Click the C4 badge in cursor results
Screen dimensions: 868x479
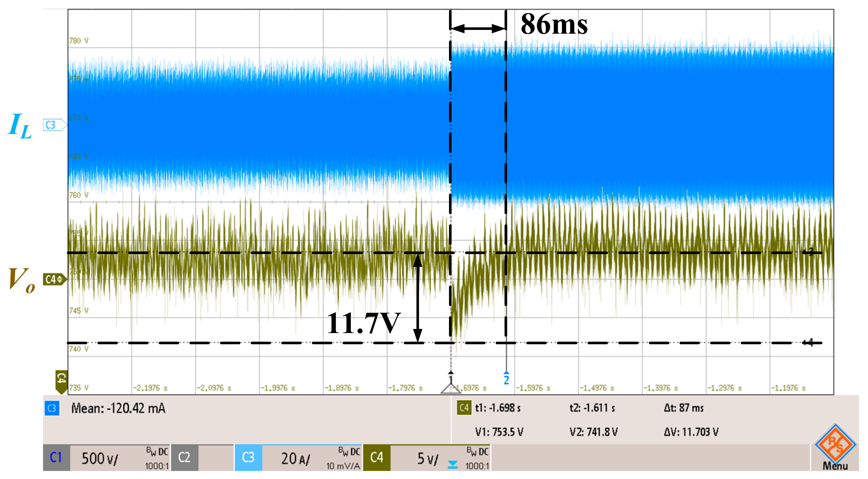(x=464, y=408)
